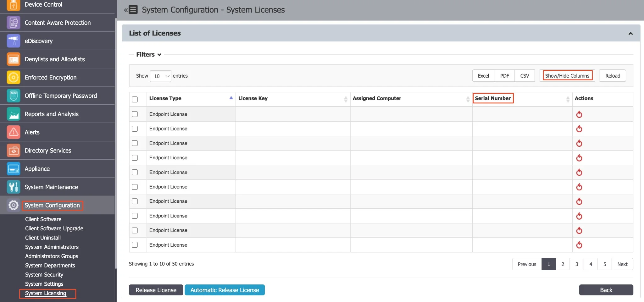The height and width of the screenshot is (302, 644).
Task: Check the third Endpoint License row checkbox
Action: (135, 143)
